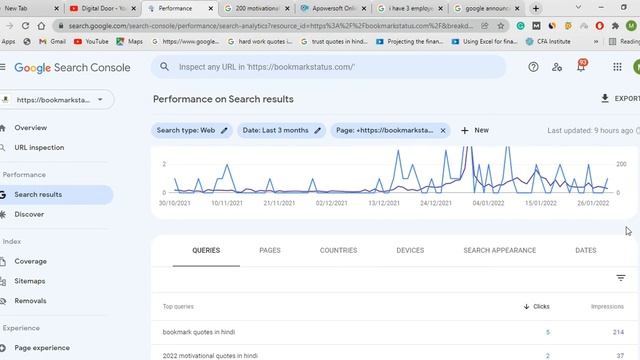Switch to the DEVICES tab
This screenshot has height=360, width=640.
click(x=410, y=250)
